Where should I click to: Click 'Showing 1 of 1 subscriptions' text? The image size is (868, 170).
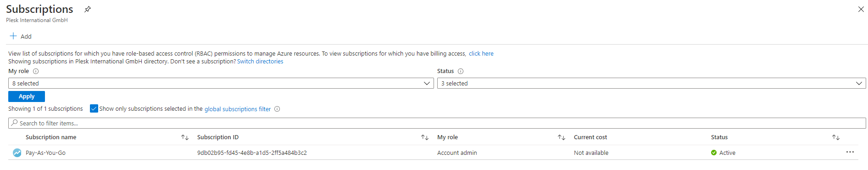(x=45, y=109)
